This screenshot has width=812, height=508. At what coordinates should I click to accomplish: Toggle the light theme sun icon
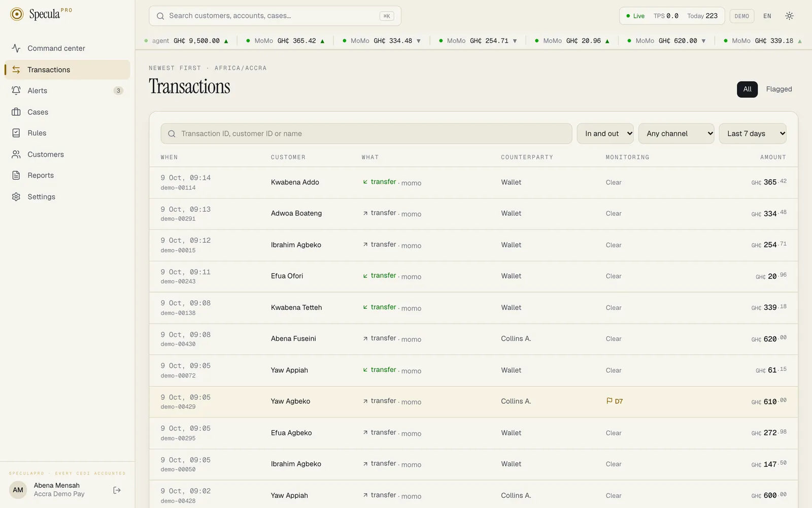[789, 16]
